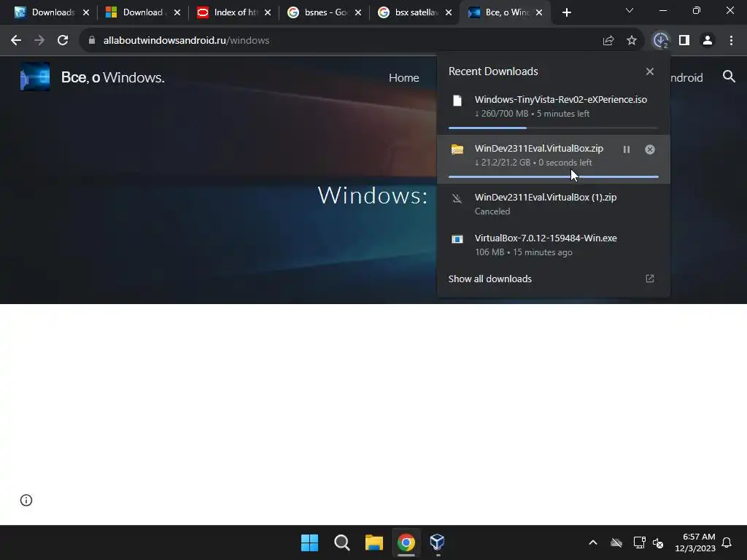The image size is (747, 560).
Task: Toggle the Chrome downloads toolbar button
Action: pos(660,41)
